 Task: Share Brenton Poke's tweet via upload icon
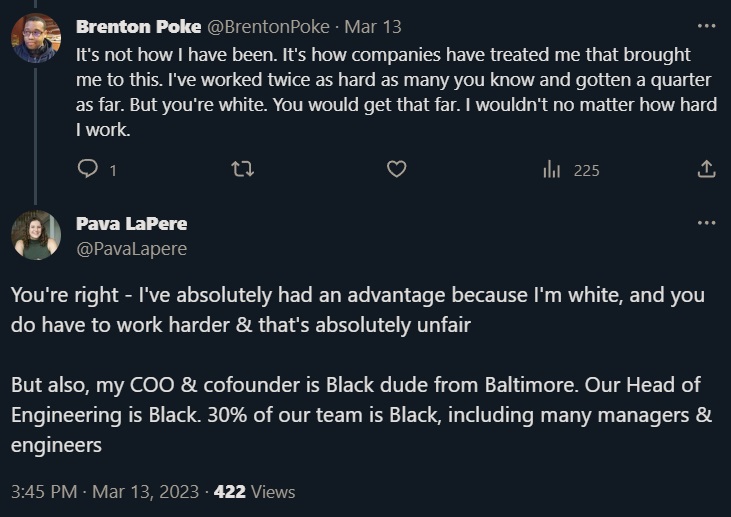(706, 169)
